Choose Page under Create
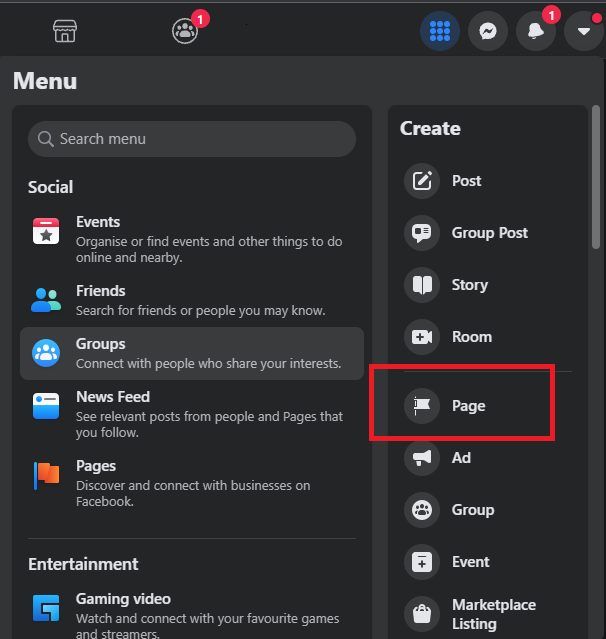Image resolution: width=606 pixels, height=639 pixels. click(487, 406)
